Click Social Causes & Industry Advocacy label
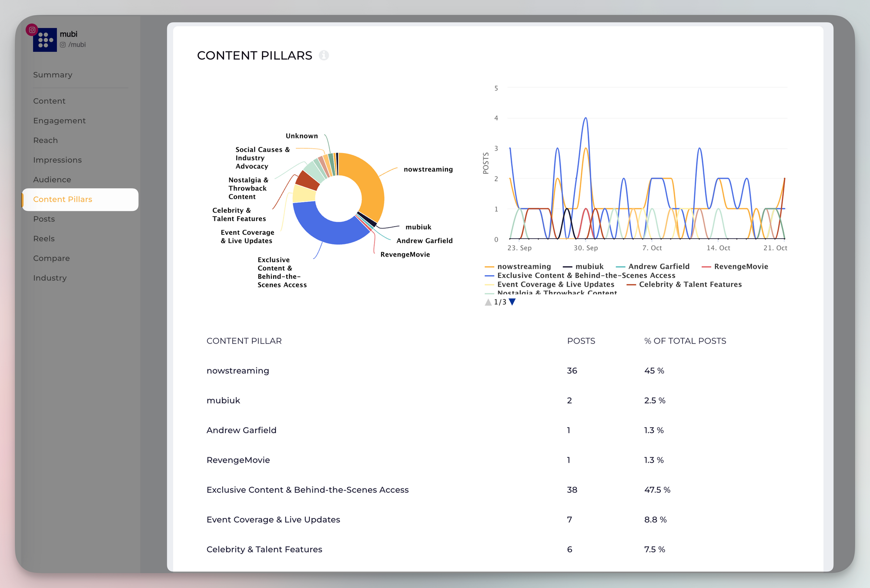Image resolution: width=870 pixels, height=588 pixels. (263, 158)
